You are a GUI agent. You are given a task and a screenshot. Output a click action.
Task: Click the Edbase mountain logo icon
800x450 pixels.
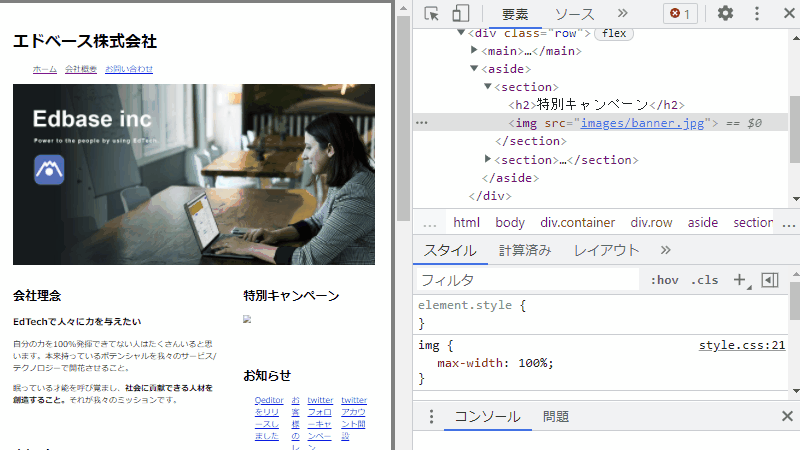pyautogui.click(x=49, y=169)
